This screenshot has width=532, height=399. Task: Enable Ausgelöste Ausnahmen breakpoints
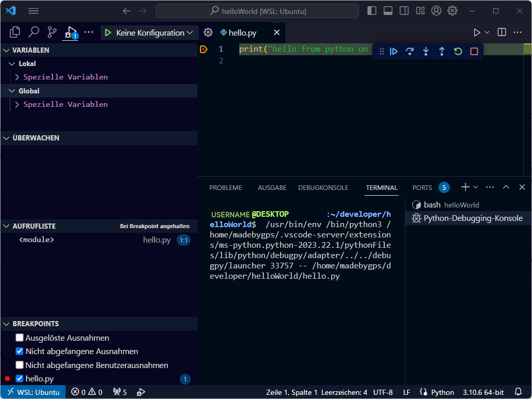(x=19, y=338)
